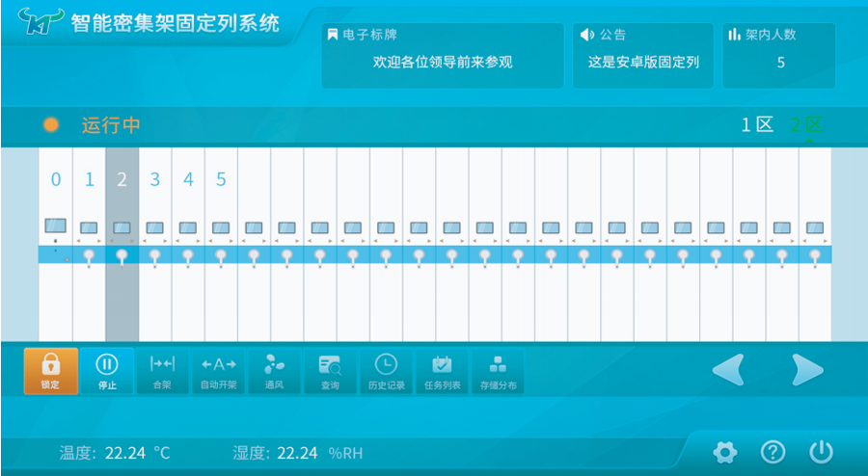Select shelf column 0
The image size is (868, 476).
(x=55, y=244)
